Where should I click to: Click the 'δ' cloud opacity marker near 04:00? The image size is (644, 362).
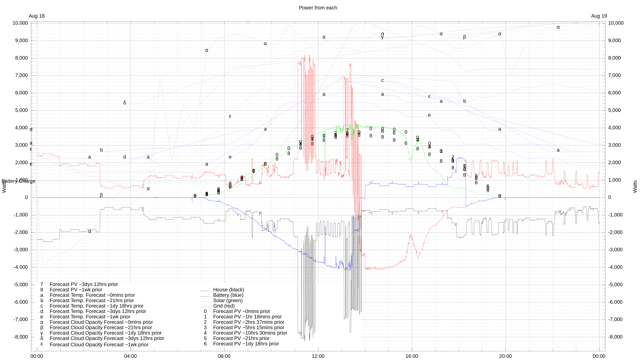click(x=125, y=103)
